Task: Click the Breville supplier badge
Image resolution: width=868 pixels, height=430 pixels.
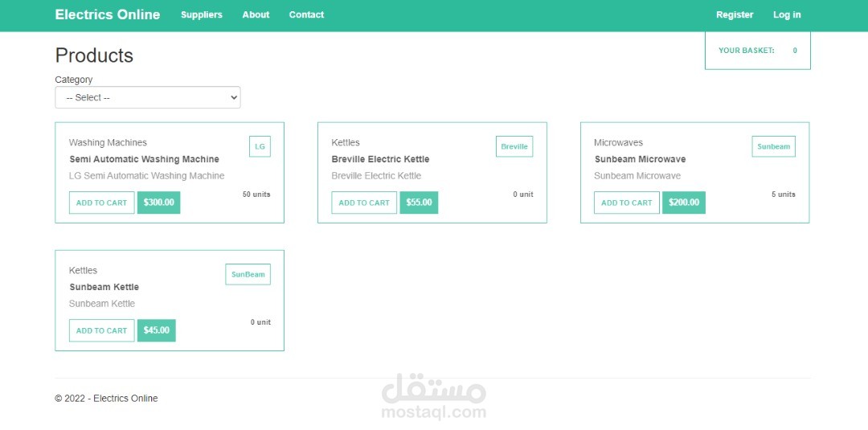Action: pyautogui.click(x=514, y=146)
